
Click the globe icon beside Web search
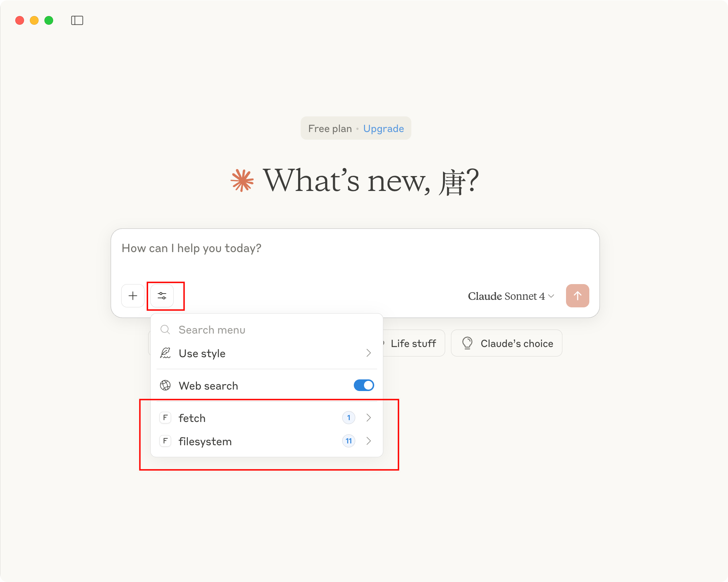click(165, 385)
